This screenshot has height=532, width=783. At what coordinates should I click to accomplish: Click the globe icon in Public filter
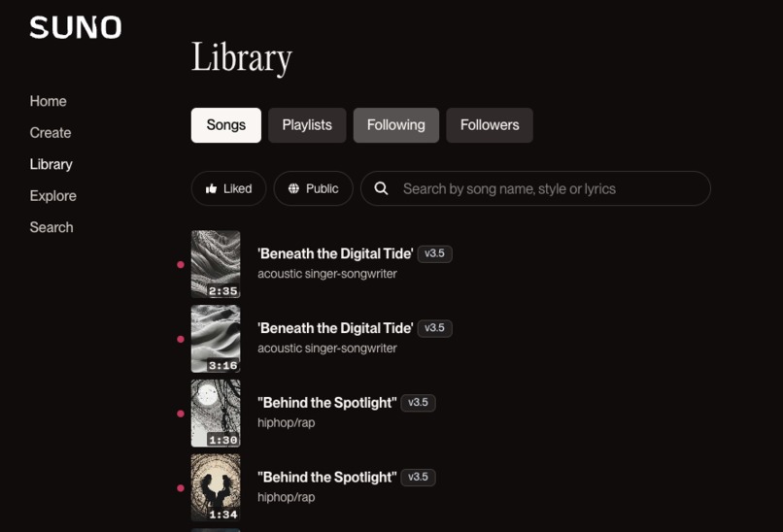[293, 188]
